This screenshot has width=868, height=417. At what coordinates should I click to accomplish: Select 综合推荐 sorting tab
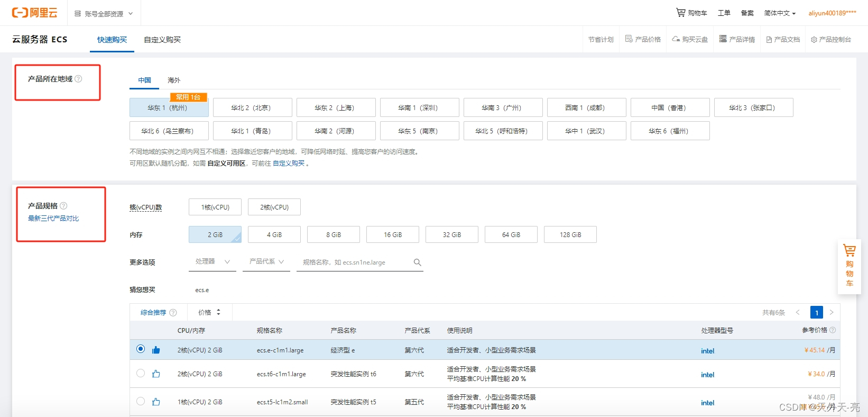coord(153,313)
